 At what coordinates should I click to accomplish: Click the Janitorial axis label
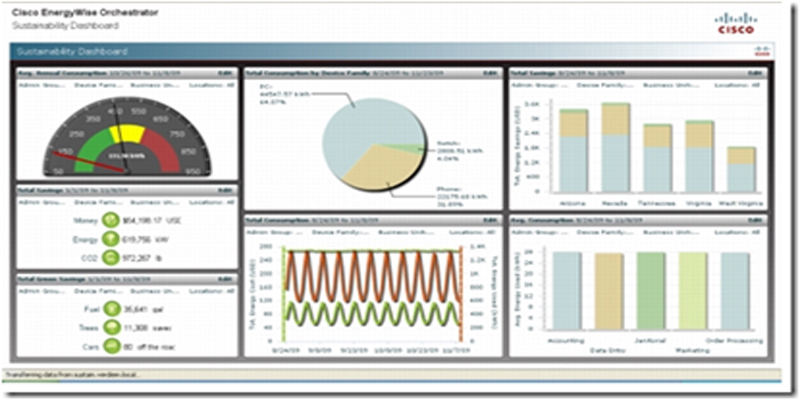click(x=650, y=340)
